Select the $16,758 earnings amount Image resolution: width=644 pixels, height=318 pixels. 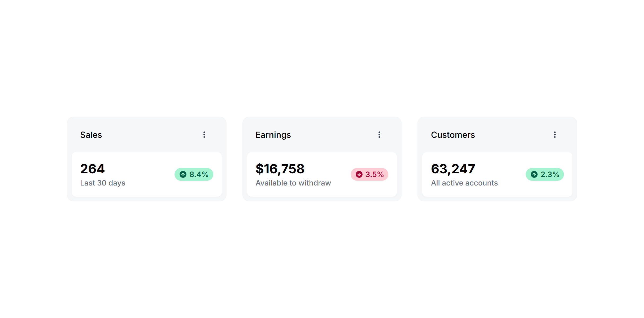(x=280, y=169)
